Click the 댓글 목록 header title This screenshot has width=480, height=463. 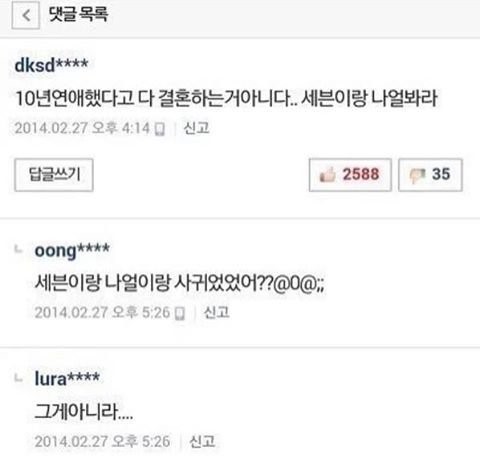point(78,14)
